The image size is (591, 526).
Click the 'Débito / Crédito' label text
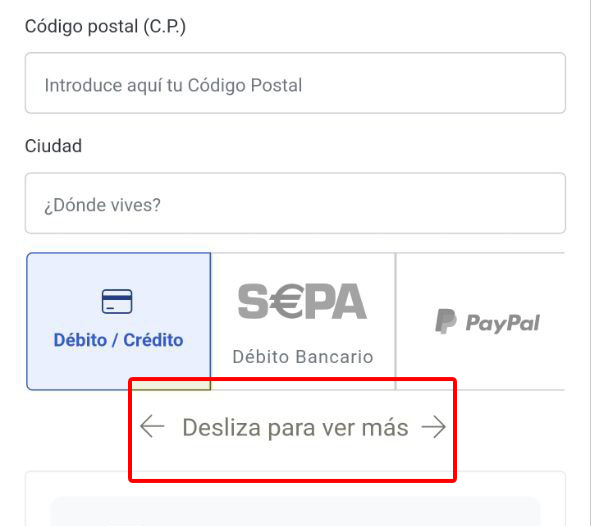tap(118, 340)
